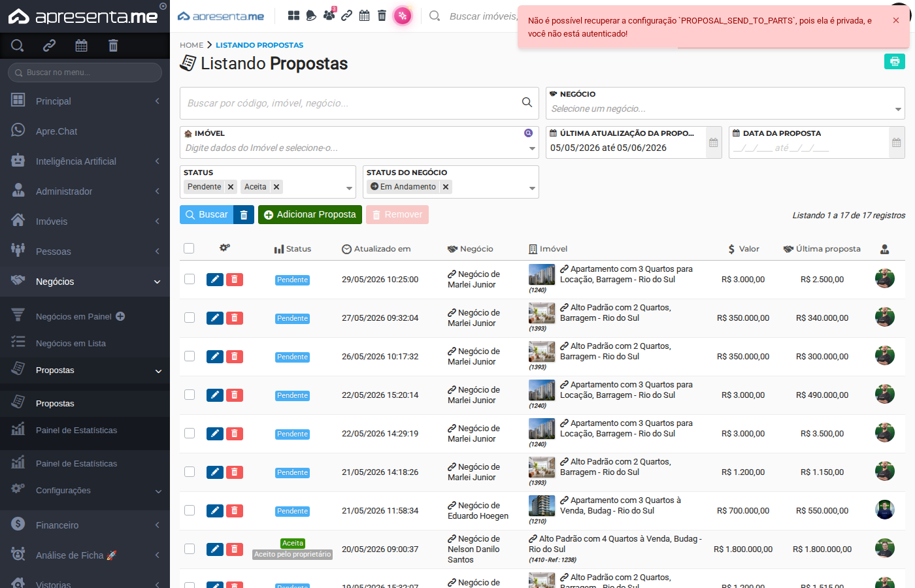Viewport: 915px width, 588px height.
Task: Click the search magnifier in proposal search box
Action: point(527,103)
